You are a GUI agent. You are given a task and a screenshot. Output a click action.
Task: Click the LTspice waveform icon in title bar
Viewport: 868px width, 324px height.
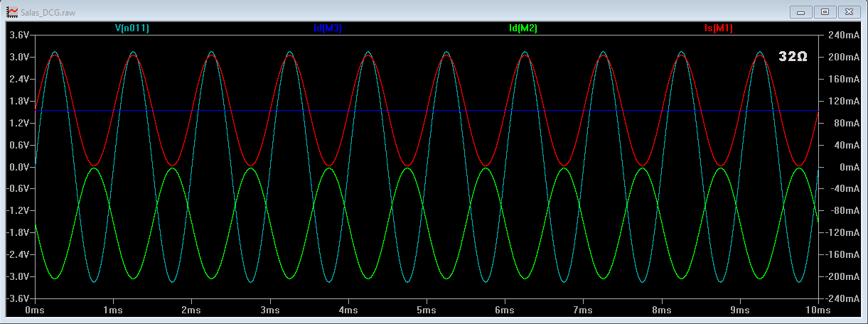pos(11,12)
